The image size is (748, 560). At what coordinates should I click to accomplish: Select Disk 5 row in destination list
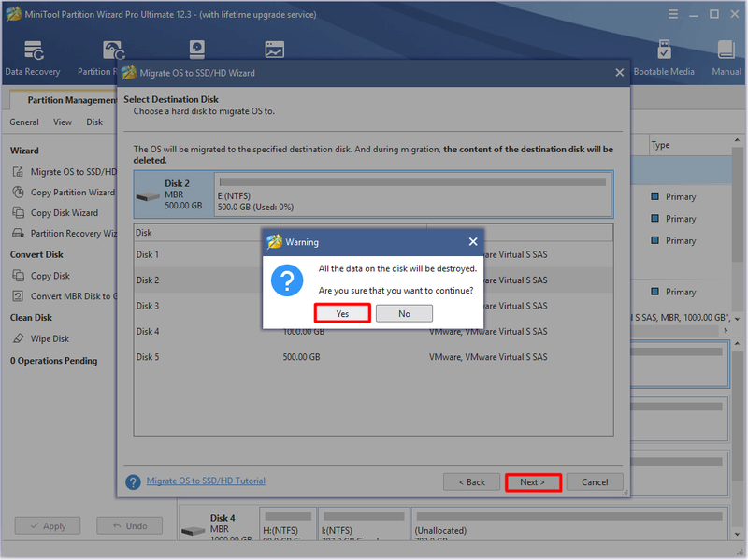373,357
